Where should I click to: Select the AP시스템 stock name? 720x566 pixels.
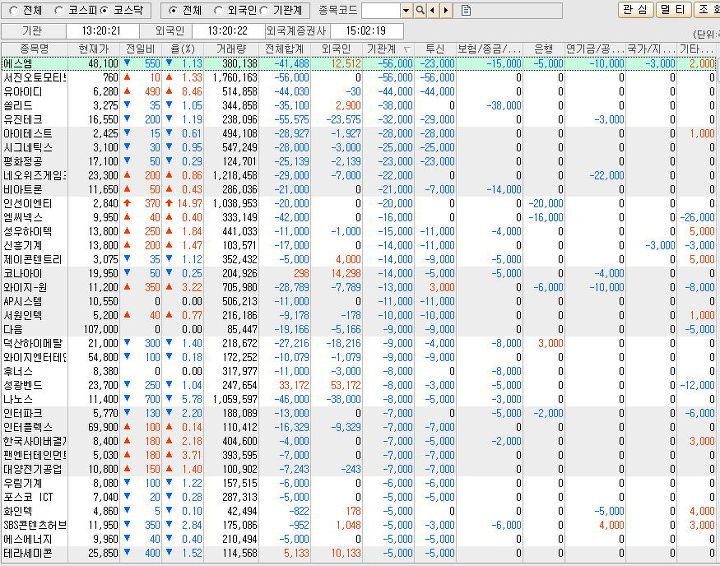pos(22,302)
